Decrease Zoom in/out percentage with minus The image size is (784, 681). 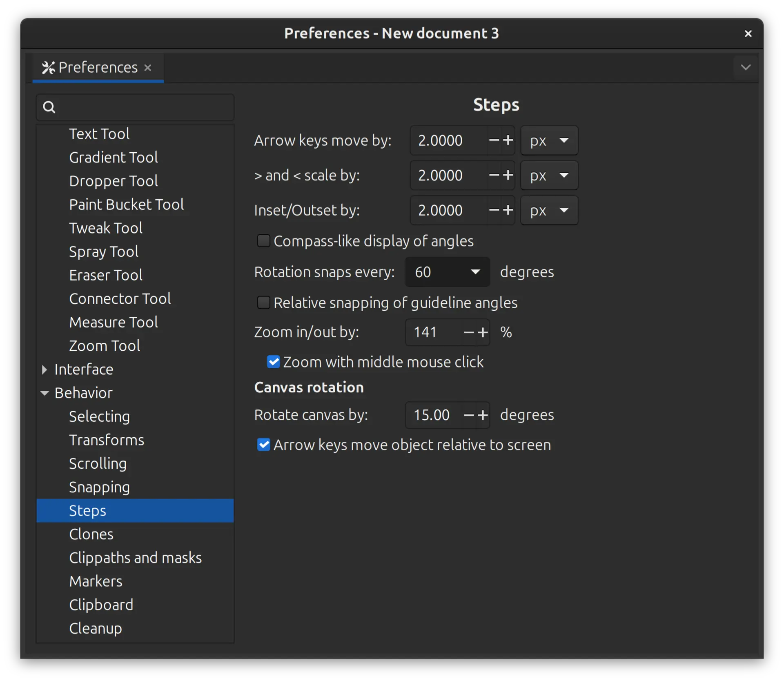469,332
